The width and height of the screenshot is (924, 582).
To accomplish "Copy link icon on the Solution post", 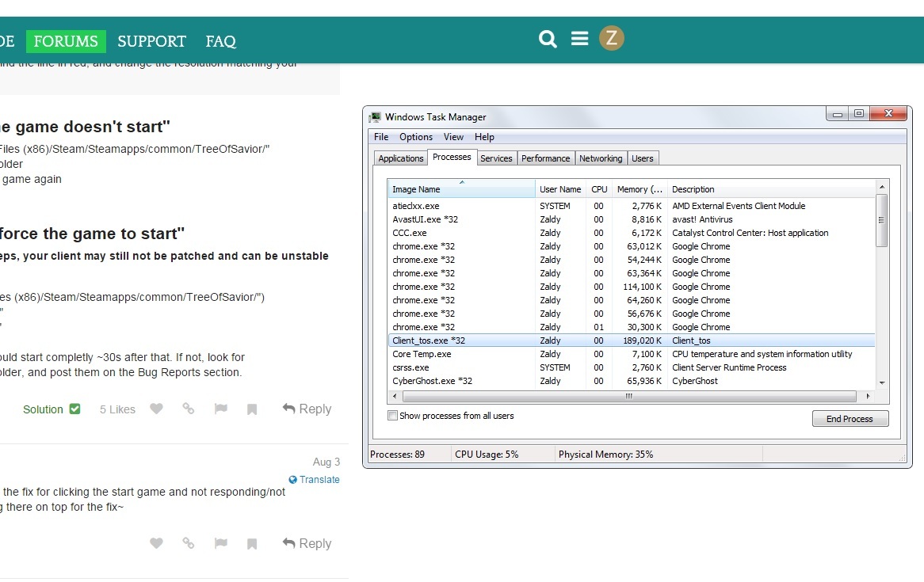I will [x=189, y=409].
